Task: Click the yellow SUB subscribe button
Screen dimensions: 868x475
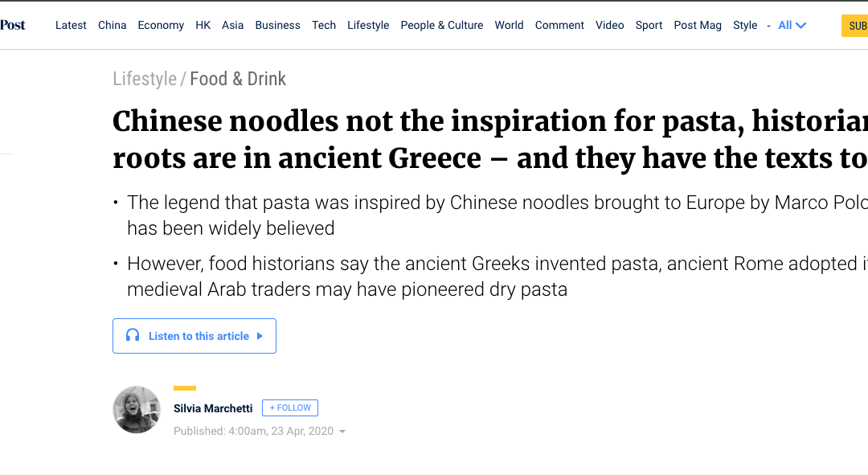Action: pos(858,25)
